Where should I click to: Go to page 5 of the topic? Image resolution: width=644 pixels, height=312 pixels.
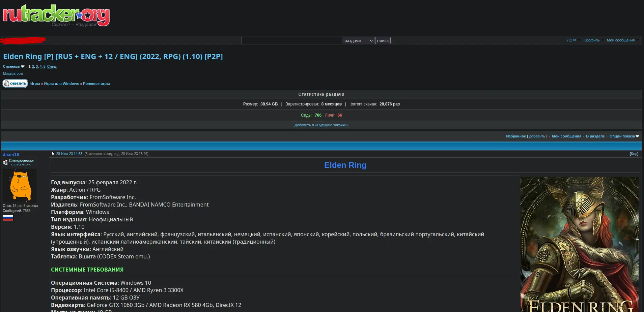point(44,67)
